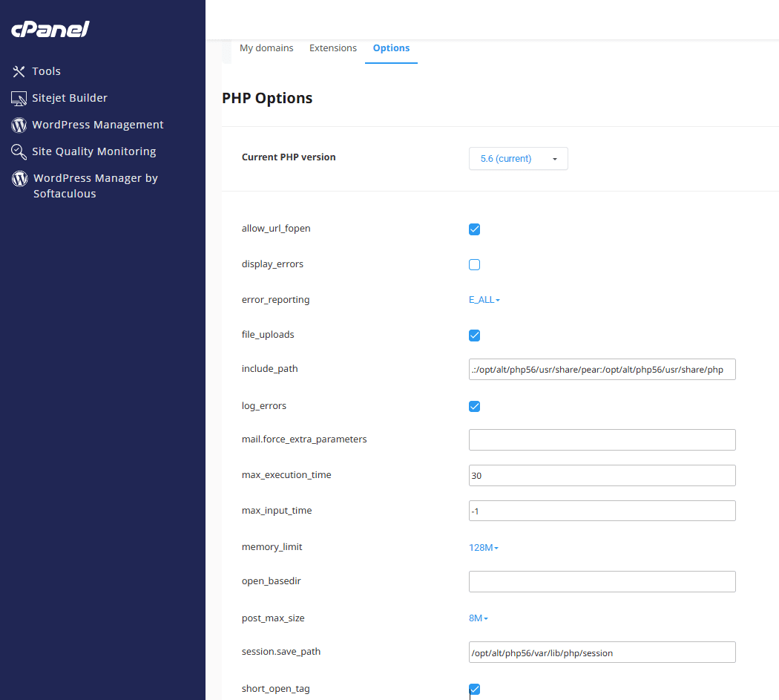Click the cPanel logo
The height and width of the screenshot is (700, 779).
pos(50,30)
